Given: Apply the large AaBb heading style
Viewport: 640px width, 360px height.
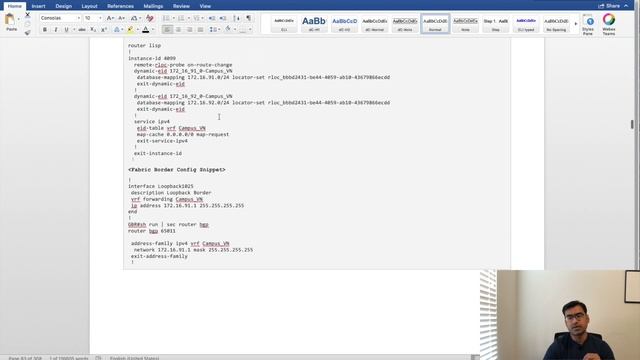Looking at the screenshot, I should [314, 24].
